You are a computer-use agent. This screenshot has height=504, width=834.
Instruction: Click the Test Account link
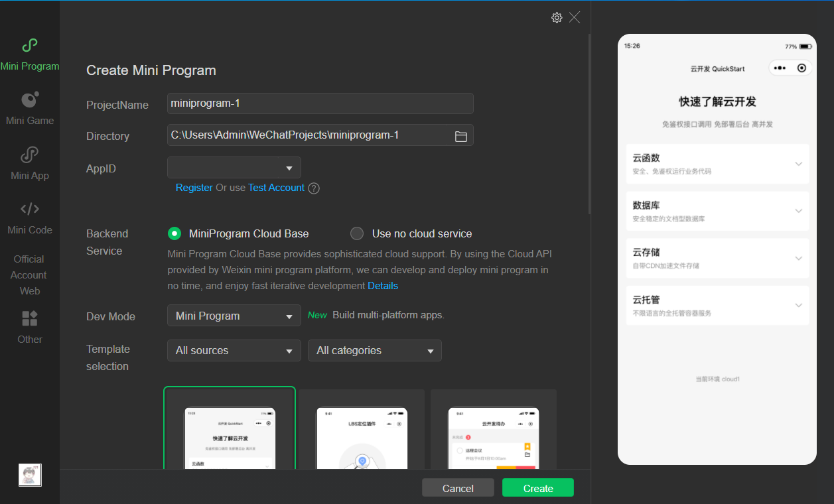(276, 188)
